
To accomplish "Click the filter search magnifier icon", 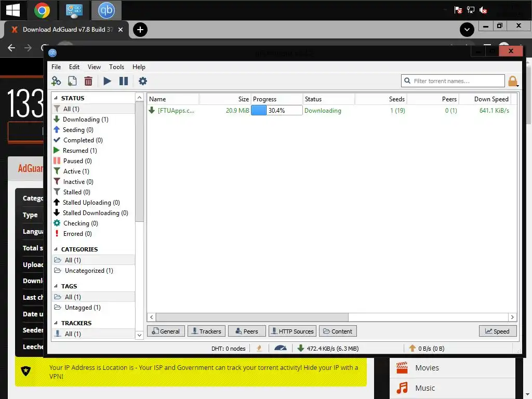I will point(407,81).
